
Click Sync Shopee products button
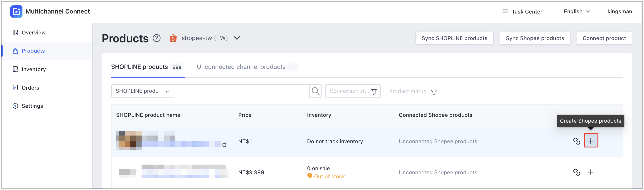click(535, 38)
